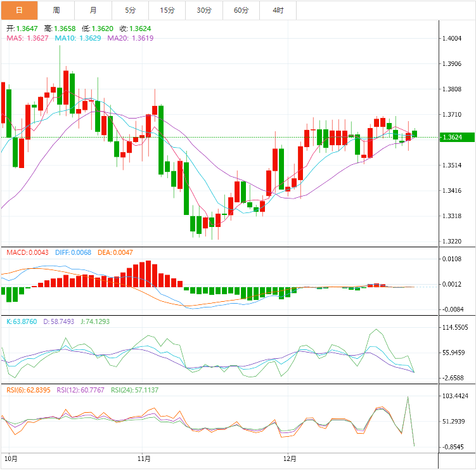Click the MA5: 1.3627 label

[27, 38]
